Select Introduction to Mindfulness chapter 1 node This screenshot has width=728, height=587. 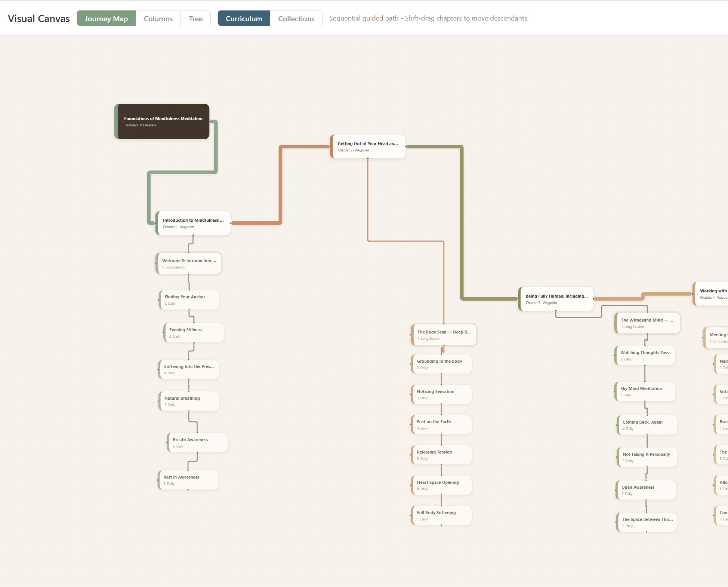tap(193, 223)
